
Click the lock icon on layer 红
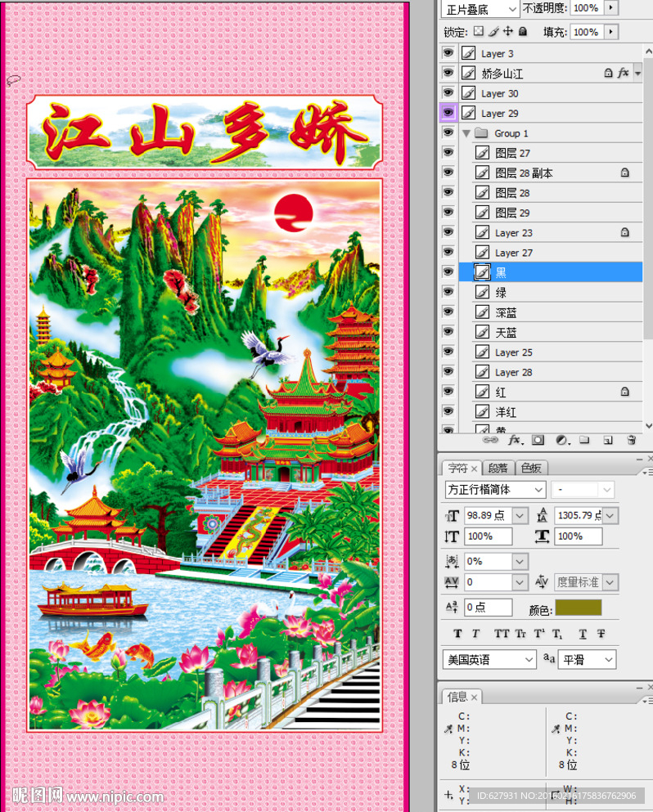point(625,392)
